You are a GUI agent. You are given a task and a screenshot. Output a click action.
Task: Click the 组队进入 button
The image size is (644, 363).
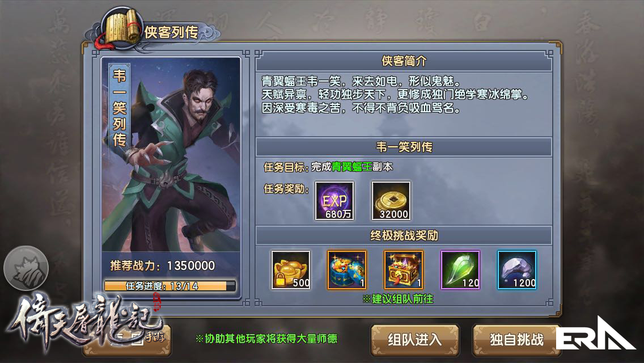click(x=415, y=340)
